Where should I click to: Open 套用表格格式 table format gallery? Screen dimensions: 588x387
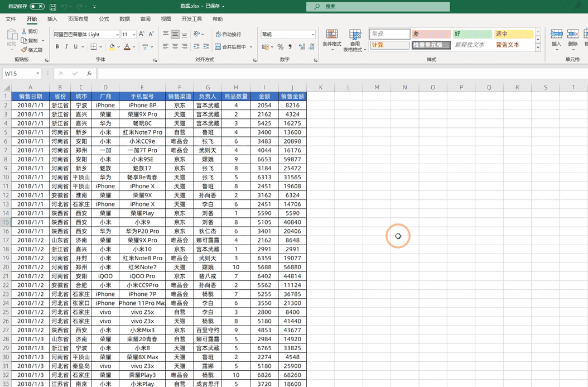tap(354, 41)
